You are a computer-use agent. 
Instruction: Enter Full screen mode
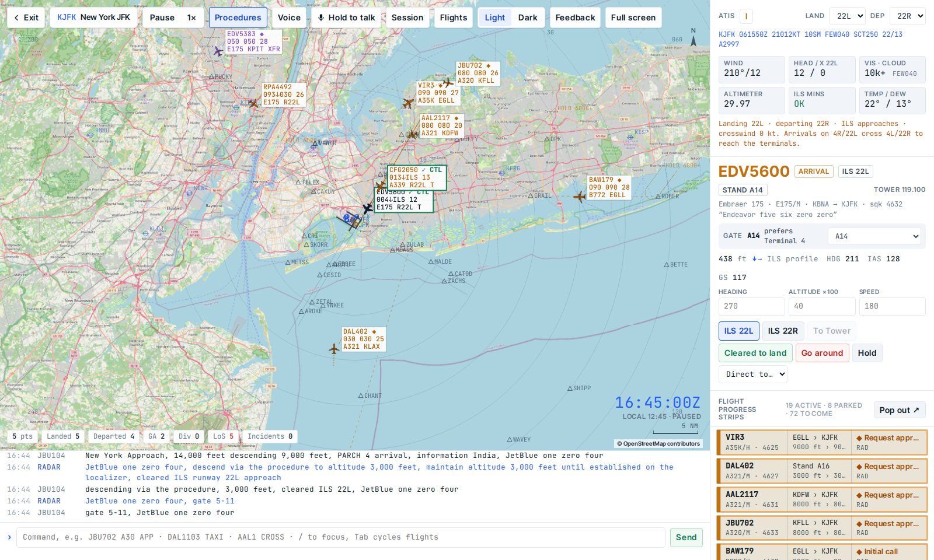click(633, 17)
